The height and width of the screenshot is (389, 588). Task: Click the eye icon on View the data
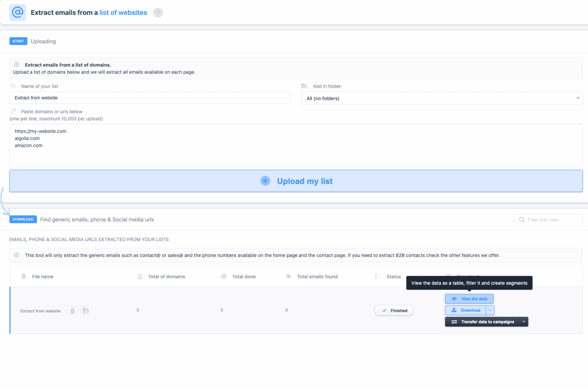[x=454, y=299]
